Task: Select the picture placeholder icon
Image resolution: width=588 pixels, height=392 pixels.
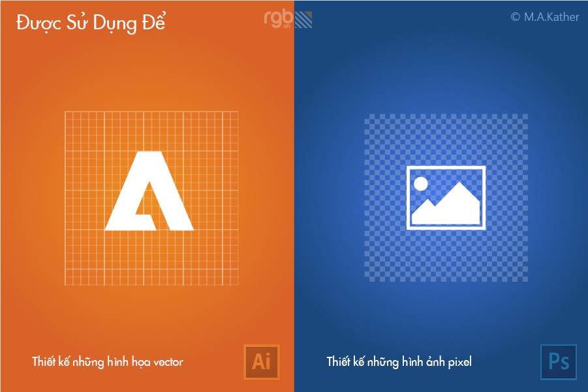Action: [x=446, y=198]
